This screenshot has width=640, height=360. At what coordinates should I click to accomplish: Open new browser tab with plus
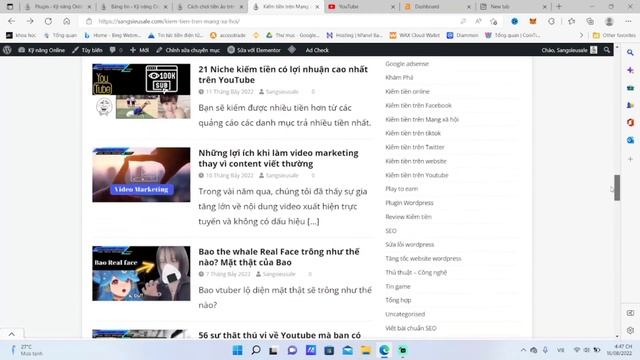click(559, 7)
